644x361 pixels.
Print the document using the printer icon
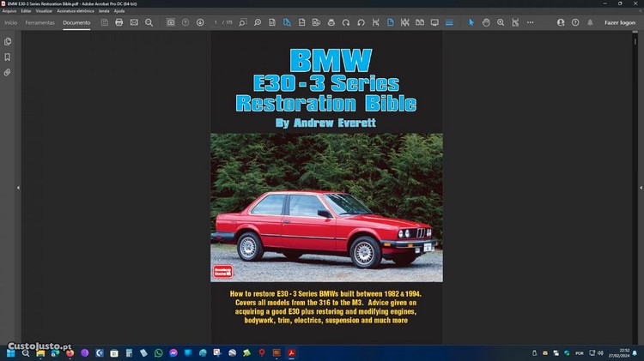tap(119, 22)
